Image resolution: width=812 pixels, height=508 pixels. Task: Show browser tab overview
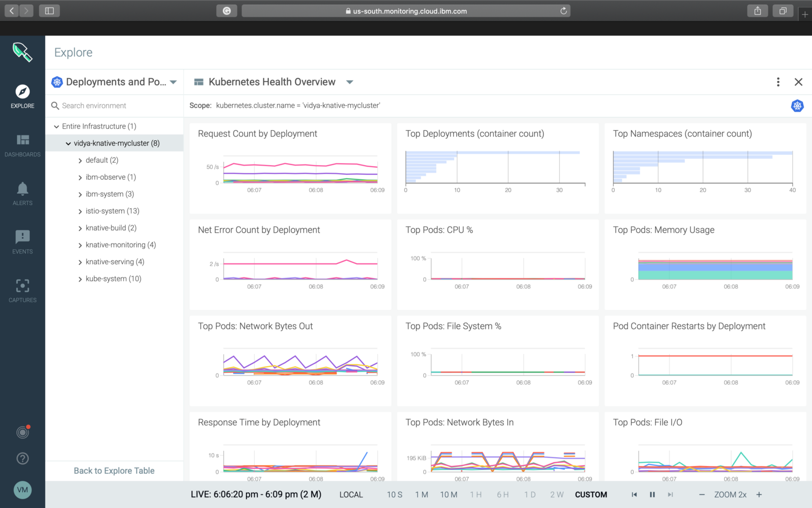(x=783, y=11)
